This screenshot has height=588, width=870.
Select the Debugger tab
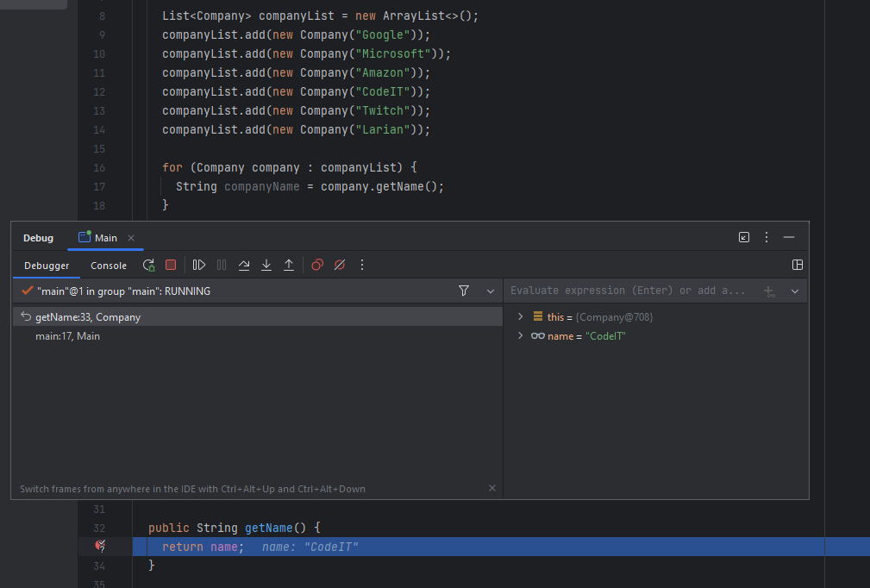click(47, 266)
